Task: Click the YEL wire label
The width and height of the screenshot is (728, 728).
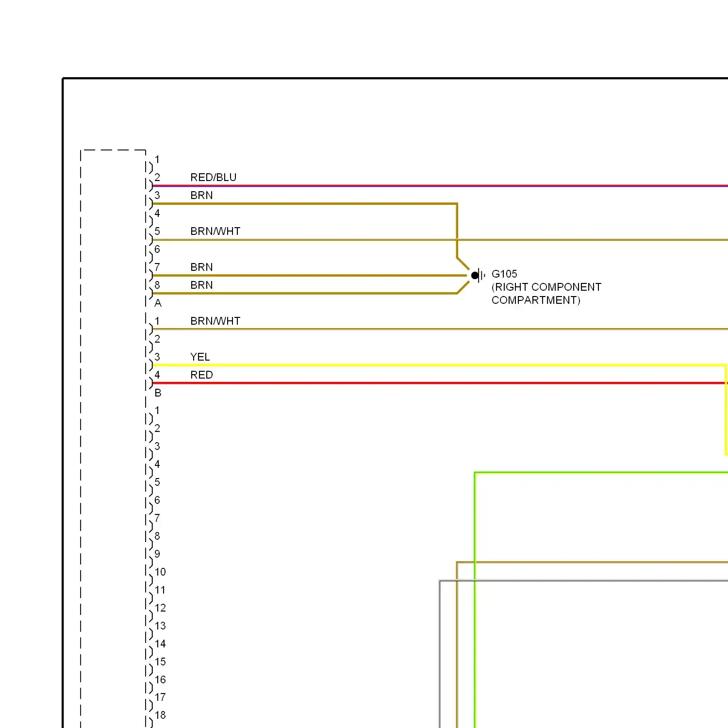Action: [200, 357]
